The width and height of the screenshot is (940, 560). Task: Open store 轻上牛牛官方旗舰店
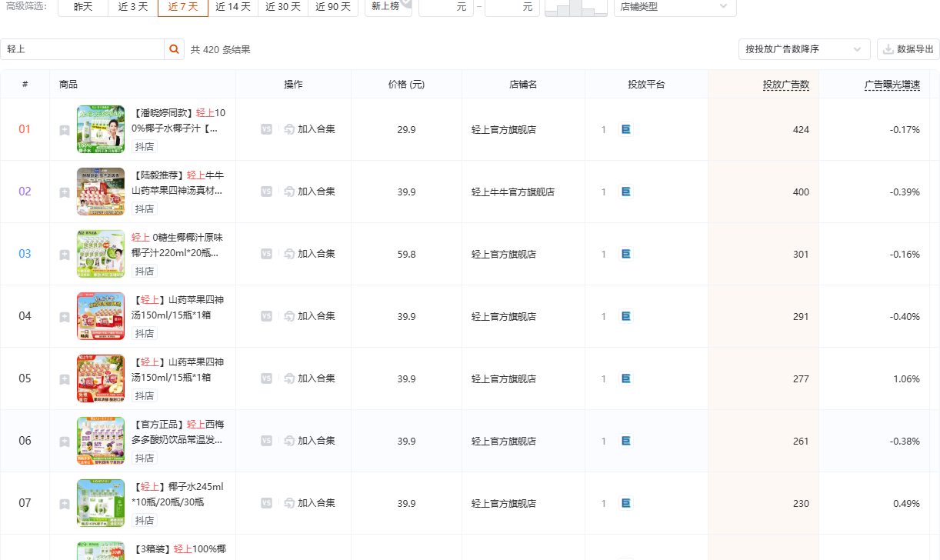(x=513, y=192)
